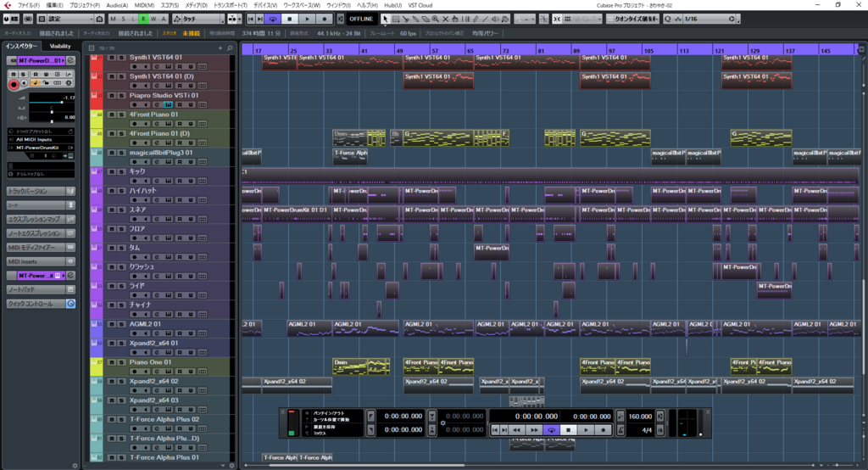Click Record in the main toolbar

[325, 19]
